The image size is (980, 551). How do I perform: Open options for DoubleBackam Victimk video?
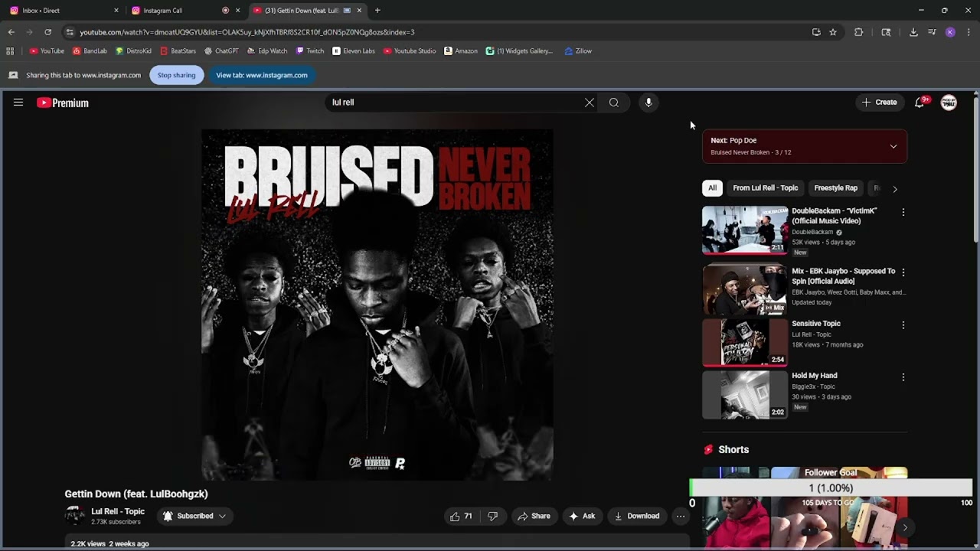click(x=903, y=212)
